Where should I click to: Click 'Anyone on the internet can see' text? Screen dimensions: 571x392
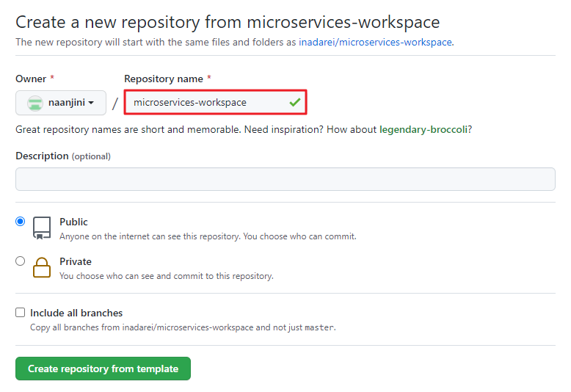pyautogui.click(x=208, y=236)
